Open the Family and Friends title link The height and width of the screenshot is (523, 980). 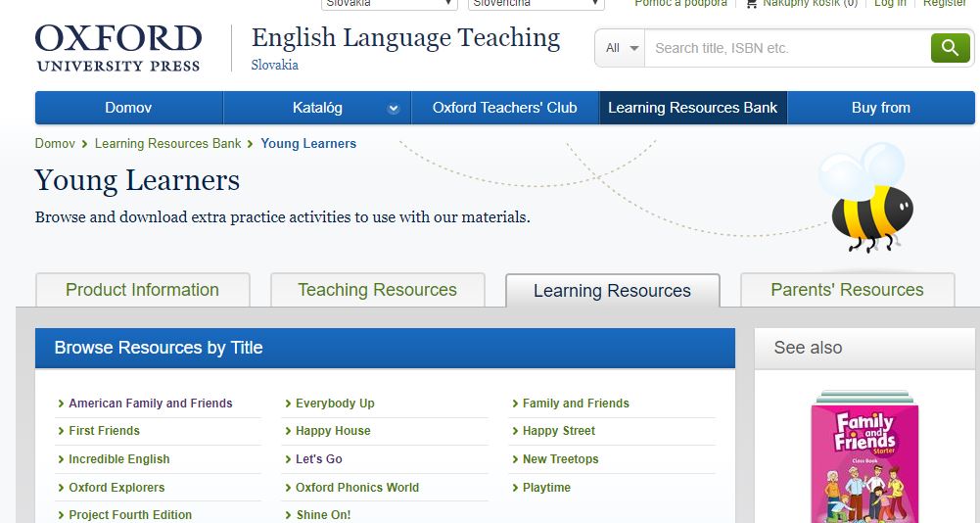click(x=577, y=404)
